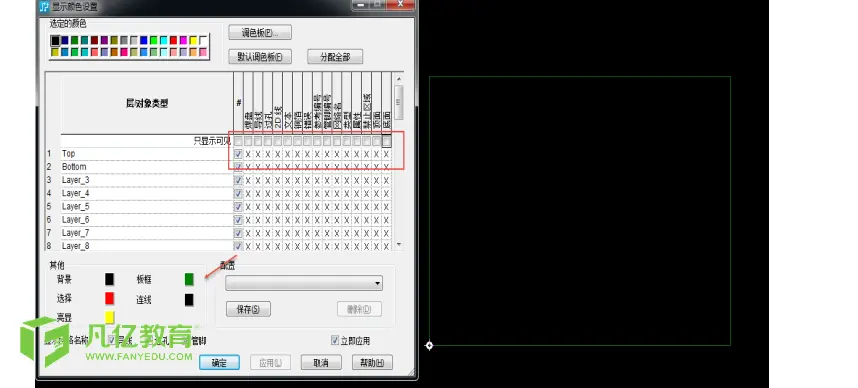Image resolution: width=858 pixels, height=388 pixels.
Task: Toggle the Layer_7 visibility checkbox
Action: pyautogui.click(x=238, y=233)
